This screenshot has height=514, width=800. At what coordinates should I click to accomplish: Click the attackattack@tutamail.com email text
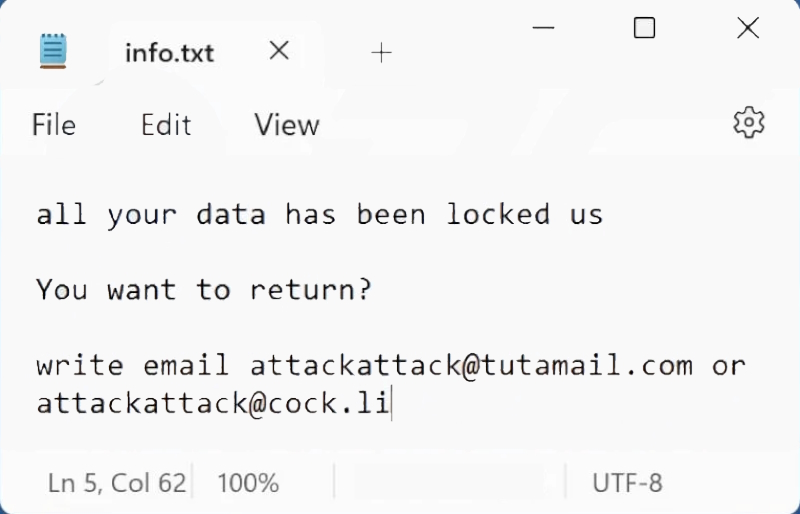[x=471, y=365]
